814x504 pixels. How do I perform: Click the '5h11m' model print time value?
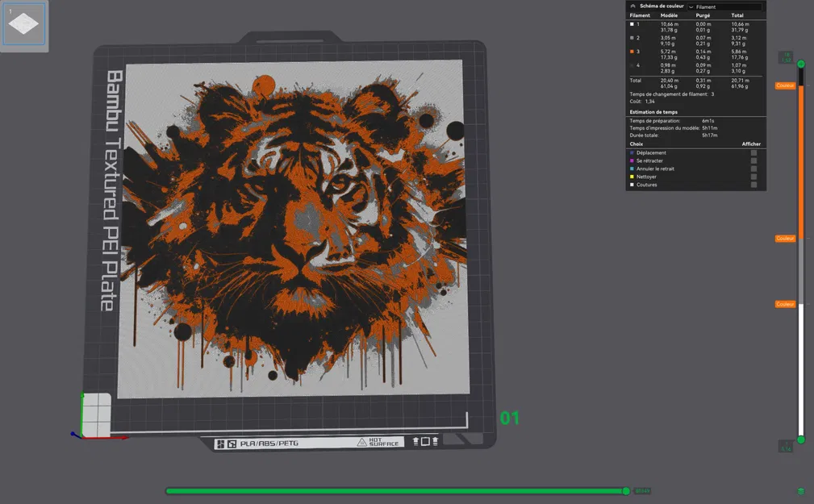pyautogui.click(x=710, y=128)
